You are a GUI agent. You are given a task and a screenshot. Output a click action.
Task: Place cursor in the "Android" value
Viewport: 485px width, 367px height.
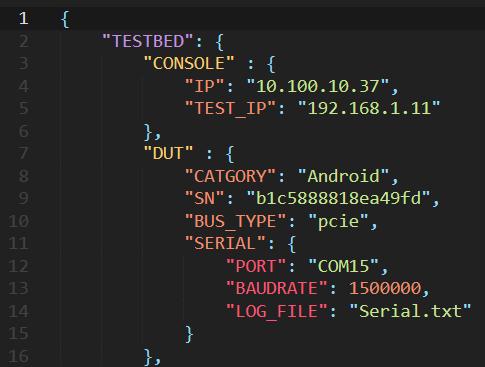[x=343, y=176]
